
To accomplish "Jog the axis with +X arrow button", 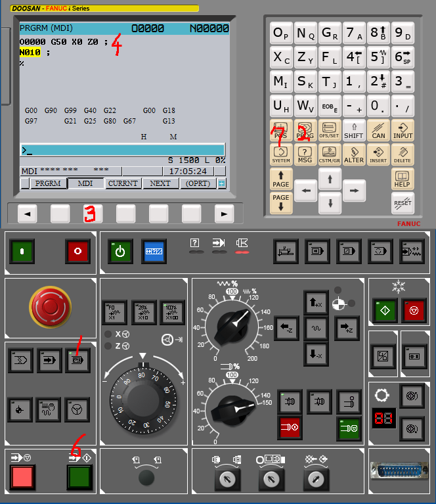I will pyautogui.click(x=316, y=302).
